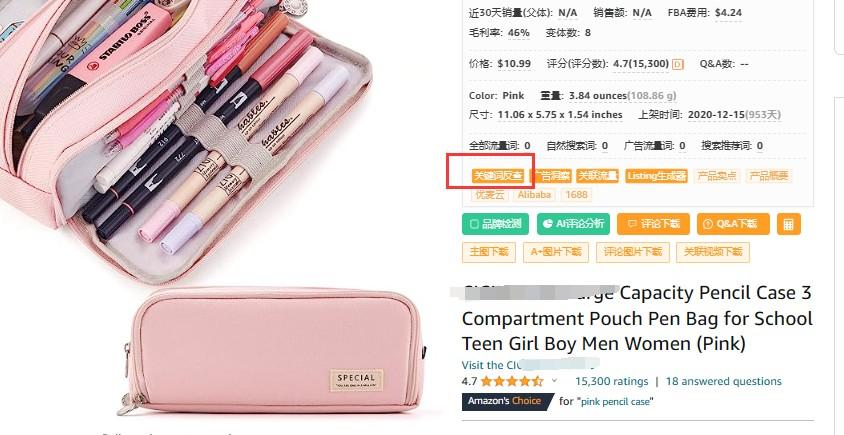Viewport: 844px width, 435px height.
Task: Open the calculator icon button
Action: pos(789,224)
